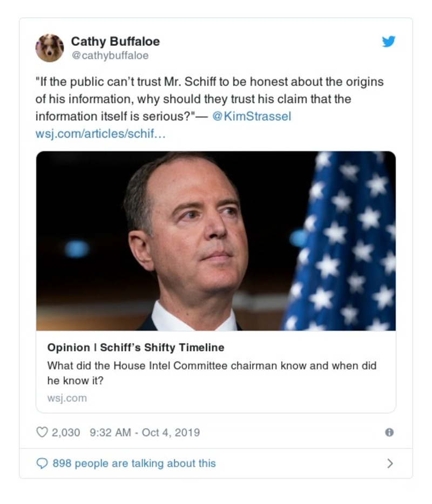Click the 2,030 likes count

point(65,432)
